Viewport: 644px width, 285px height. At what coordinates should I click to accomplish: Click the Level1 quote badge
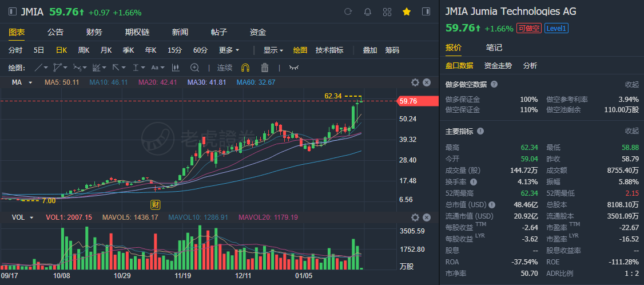pyautogui.click(x=556, y=29)
